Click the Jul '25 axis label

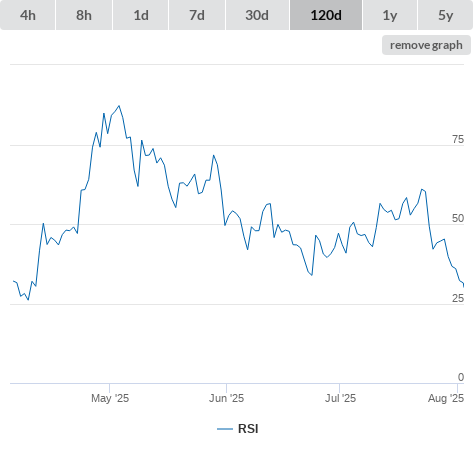340,398
